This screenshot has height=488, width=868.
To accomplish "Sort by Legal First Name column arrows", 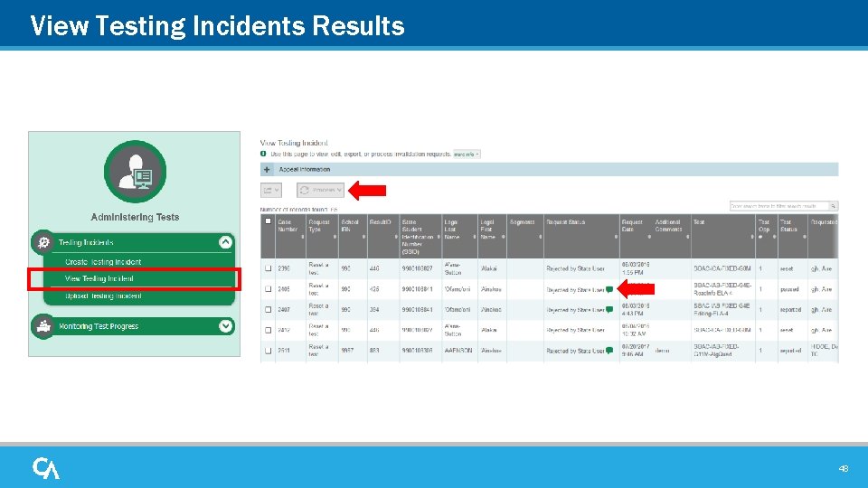I will tap(504, 237).
